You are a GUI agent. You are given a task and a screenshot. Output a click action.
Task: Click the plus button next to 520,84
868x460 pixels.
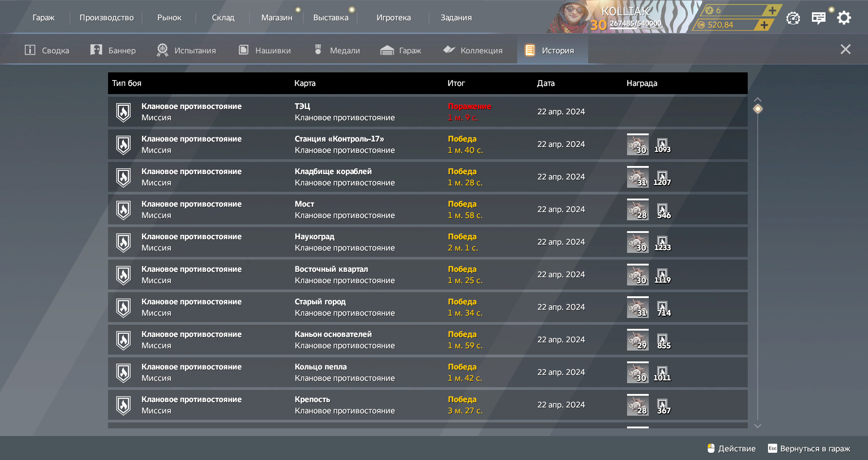coord(764,25)
